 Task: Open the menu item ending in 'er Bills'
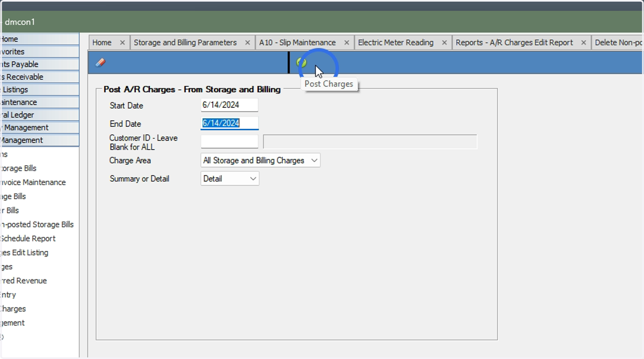point(10,210)
